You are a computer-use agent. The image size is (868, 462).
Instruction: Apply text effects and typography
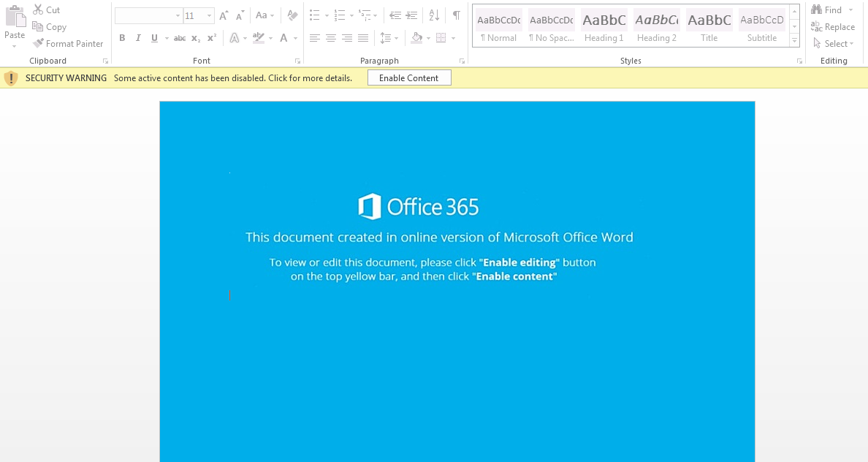click(235, 38)
